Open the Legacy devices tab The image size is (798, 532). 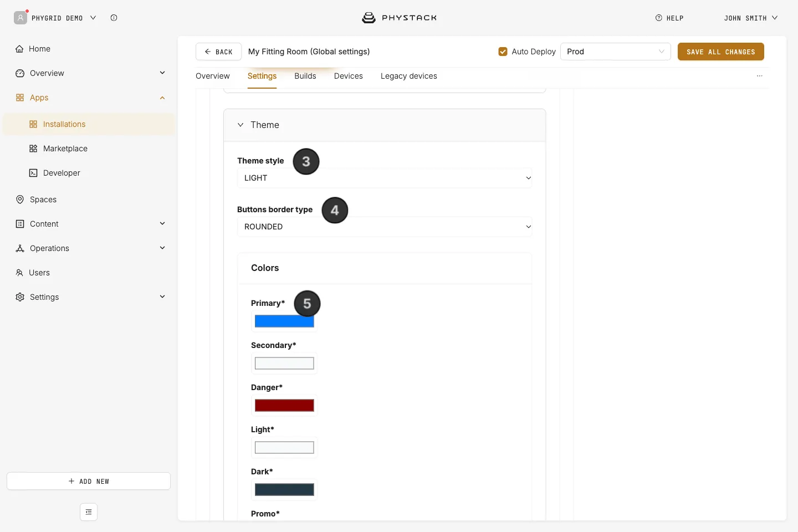[x=409, y=76]
